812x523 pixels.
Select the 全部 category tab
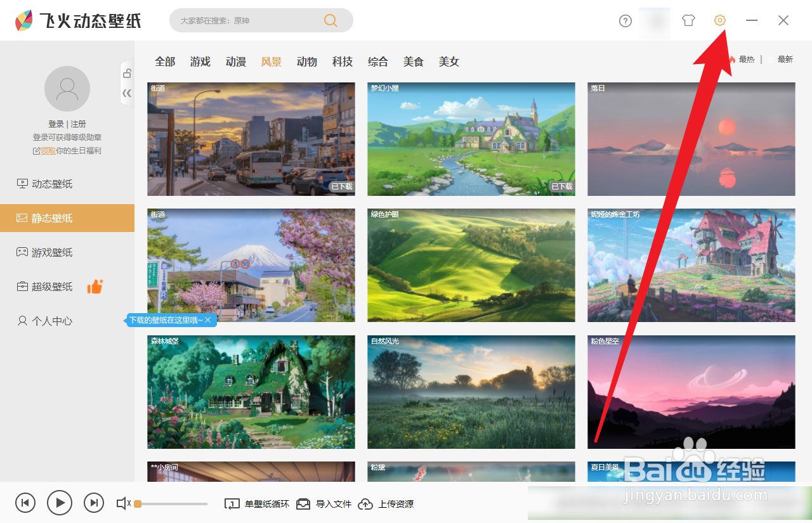click(165, 61)
